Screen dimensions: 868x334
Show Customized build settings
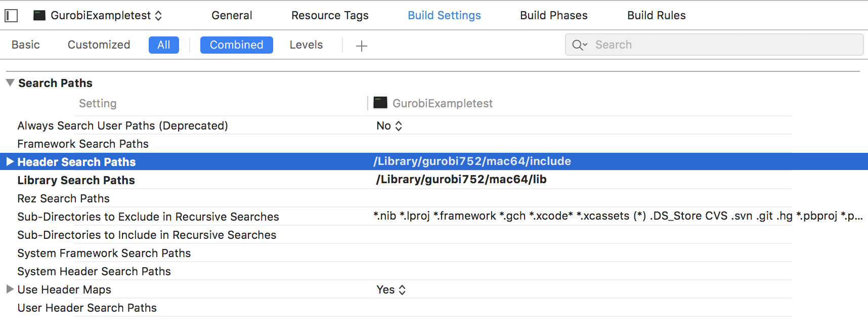(x=99, y=45)
